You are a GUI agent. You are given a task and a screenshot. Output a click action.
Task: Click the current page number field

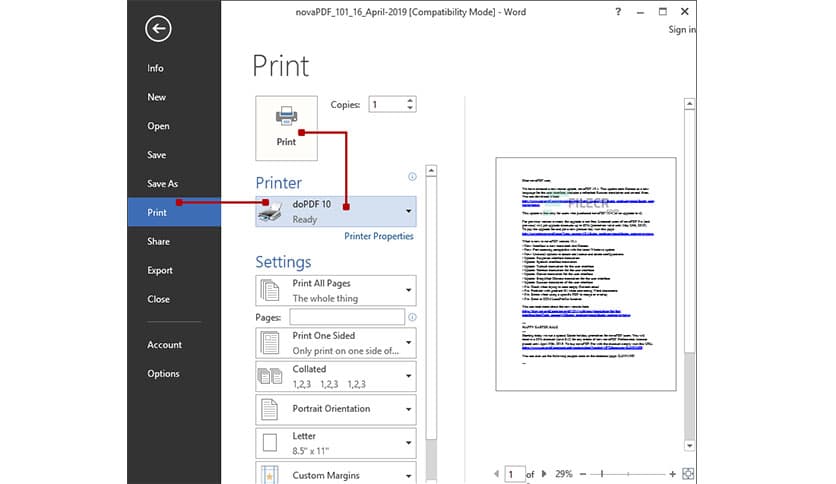[515, 474]
